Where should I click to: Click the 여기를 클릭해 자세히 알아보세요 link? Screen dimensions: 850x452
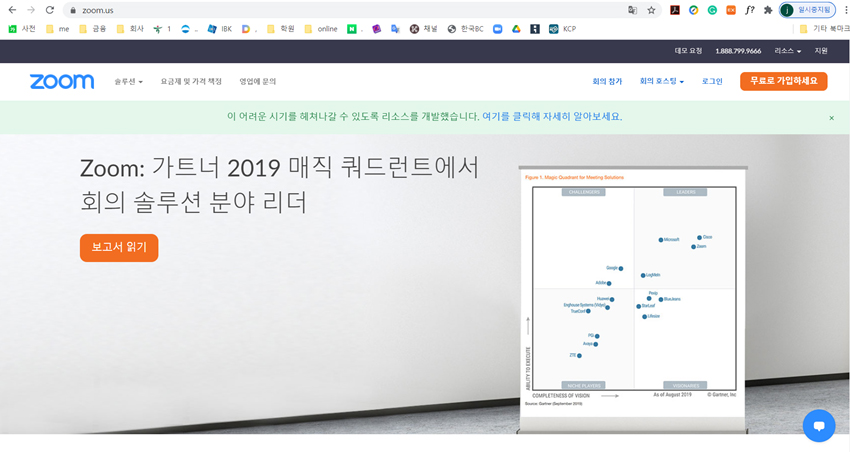pos(552,117)
